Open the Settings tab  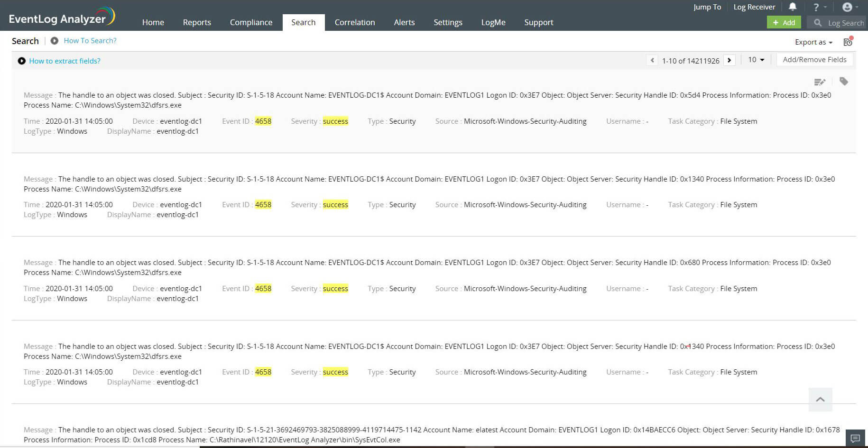point(448,22)
